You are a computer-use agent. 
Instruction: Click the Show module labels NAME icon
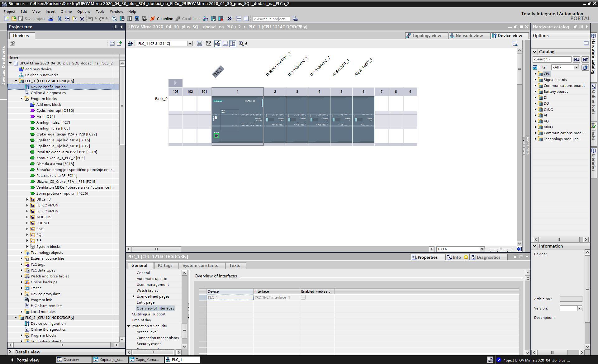click(208, 44)
